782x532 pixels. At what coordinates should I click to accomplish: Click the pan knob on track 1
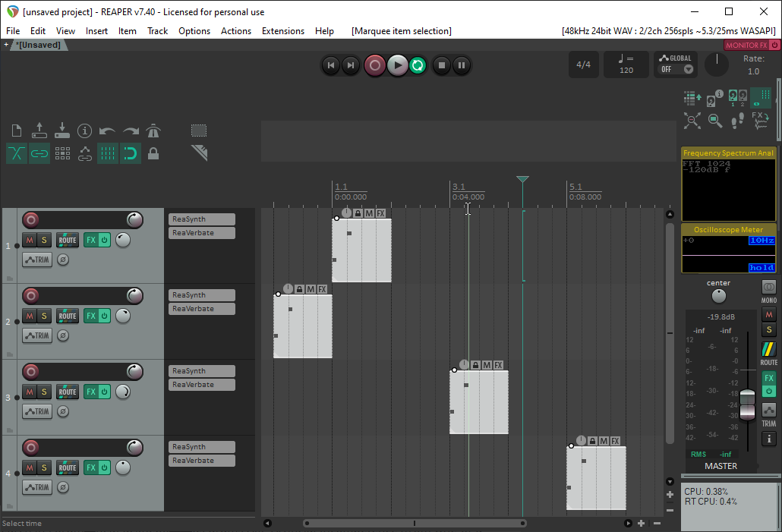(x=123, y=240)
